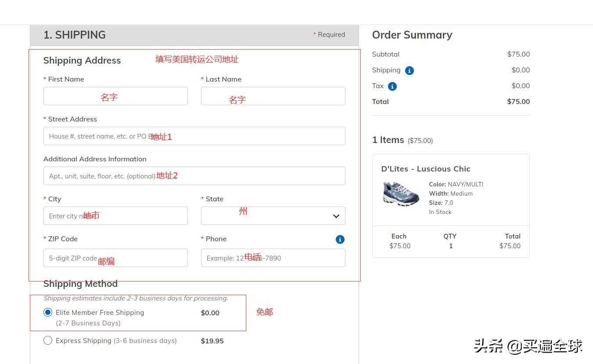Open the D'Lites - Luscious Chic product page
593x364 pixels.
tap(425, 168)
